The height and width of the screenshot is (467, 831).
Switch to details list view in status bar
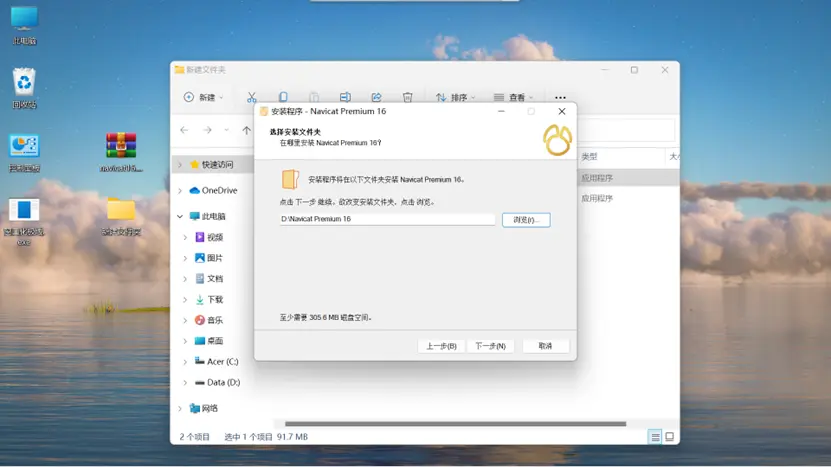tap(655, 437)
